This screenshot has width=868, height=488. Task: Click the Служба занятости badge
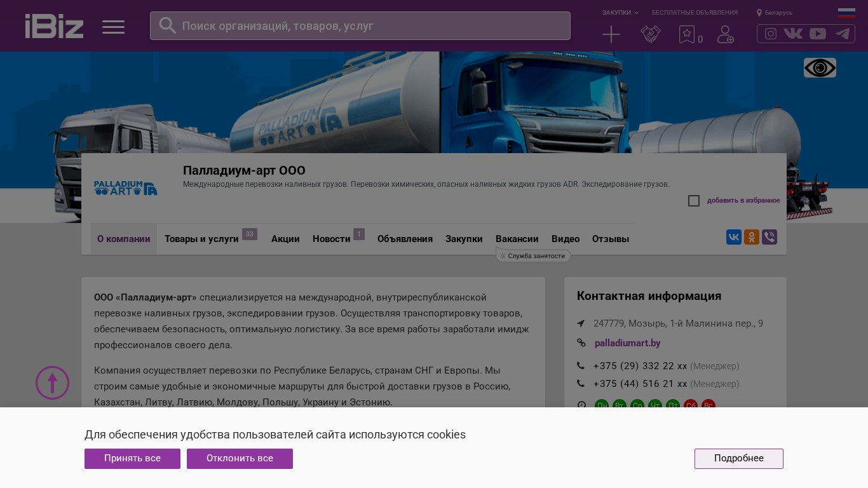tap(533, 256)
